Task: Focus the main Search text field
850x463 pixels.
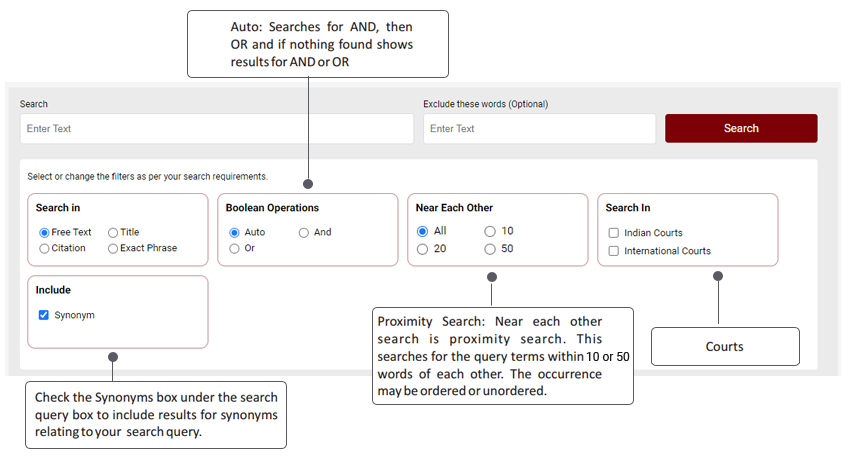Action: click(217, 128)
